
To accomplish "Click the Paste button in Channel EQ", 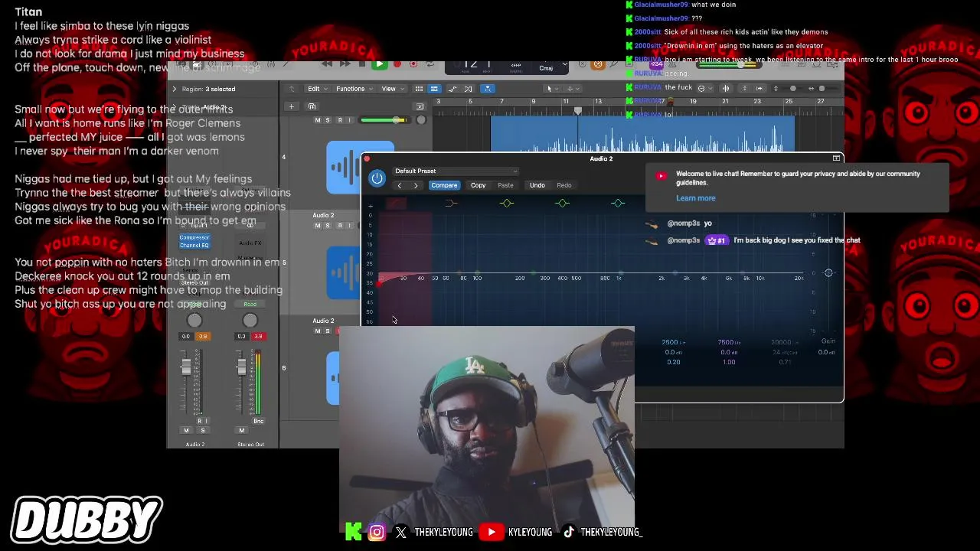I will (x=505, y=185).
